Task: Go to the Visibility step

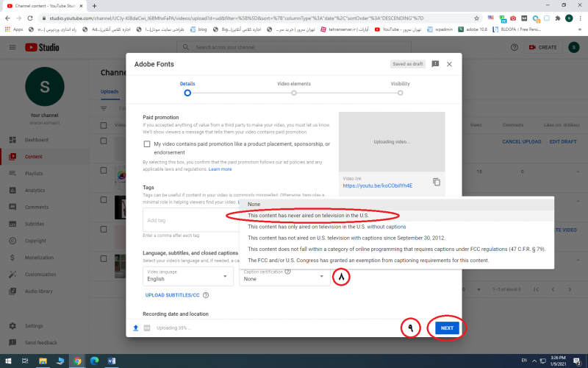Action: click(400, 93)
